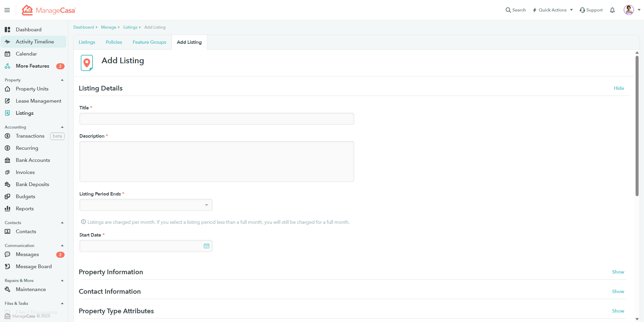Open Reports from the sidebar
The image size is (644, 322).
point(25,209)
